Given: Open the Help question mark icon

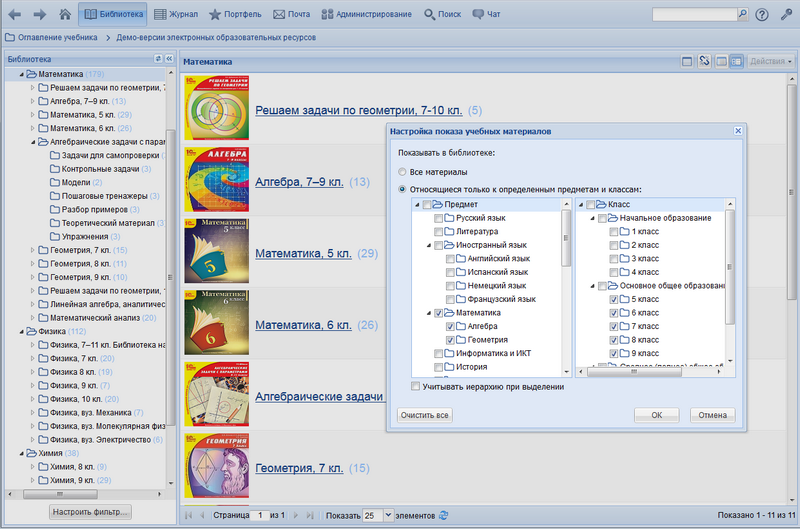Looking at the screenshot, I should click(762, 15).
